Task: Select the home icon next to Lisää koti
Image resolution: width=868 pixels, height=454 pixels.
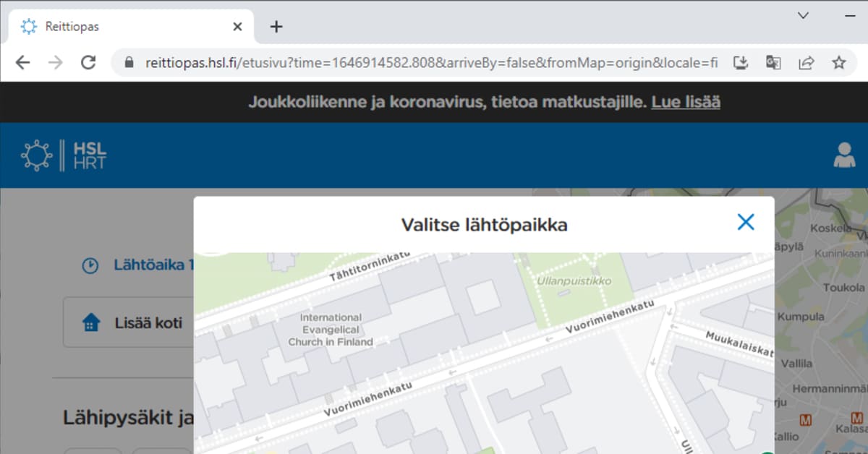Action: click(x=90, y=322)
